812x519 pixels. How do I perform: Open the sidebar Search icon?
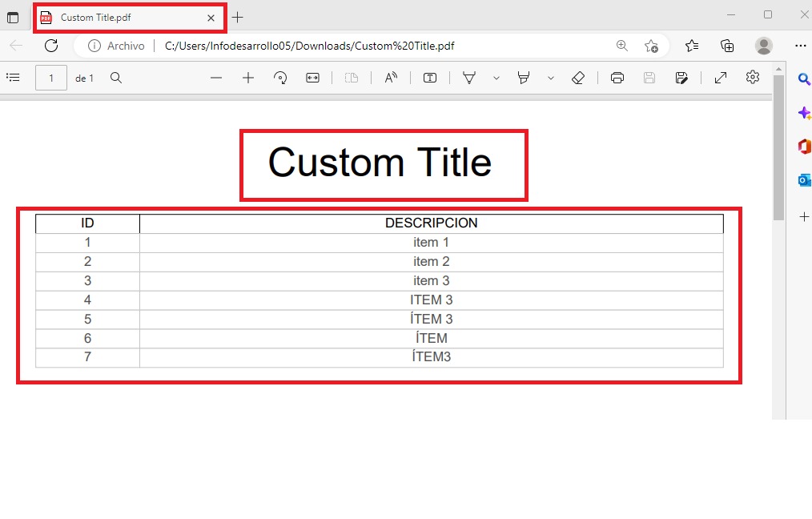804,79
